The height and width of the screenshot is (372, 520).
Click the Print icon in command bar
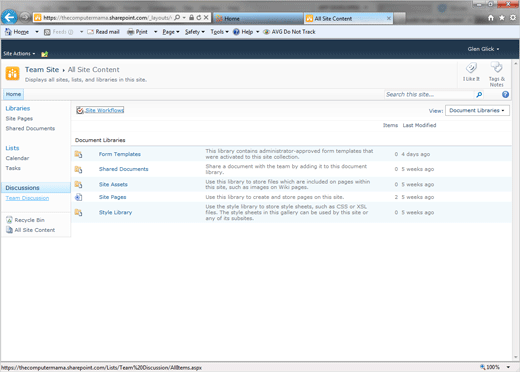coord(130,32)
